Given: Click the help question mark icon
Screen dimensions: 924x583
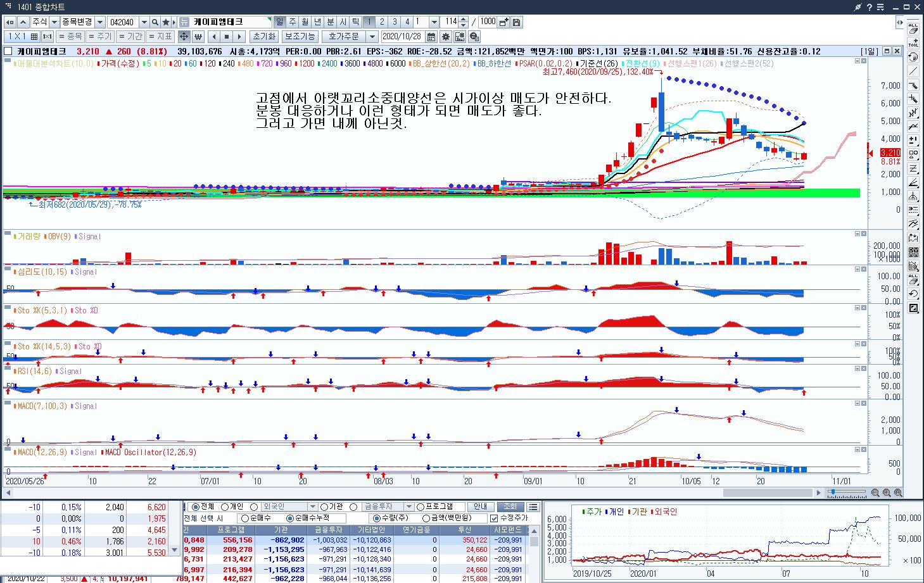Looking at the screenshot, I should (x=870, y=7).
